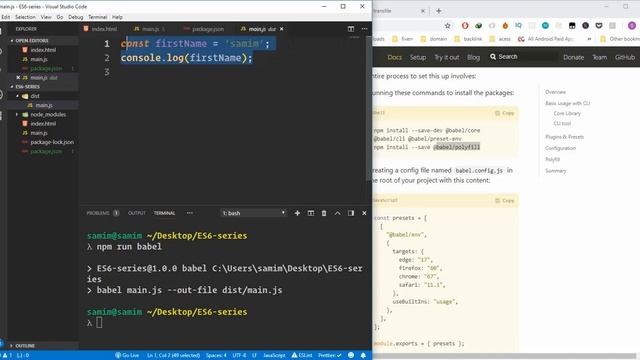Jump to Configuration in Babel sidebar
Viewport: 640px width, 360px height.
pyautogui.click(x=560, y=148)
